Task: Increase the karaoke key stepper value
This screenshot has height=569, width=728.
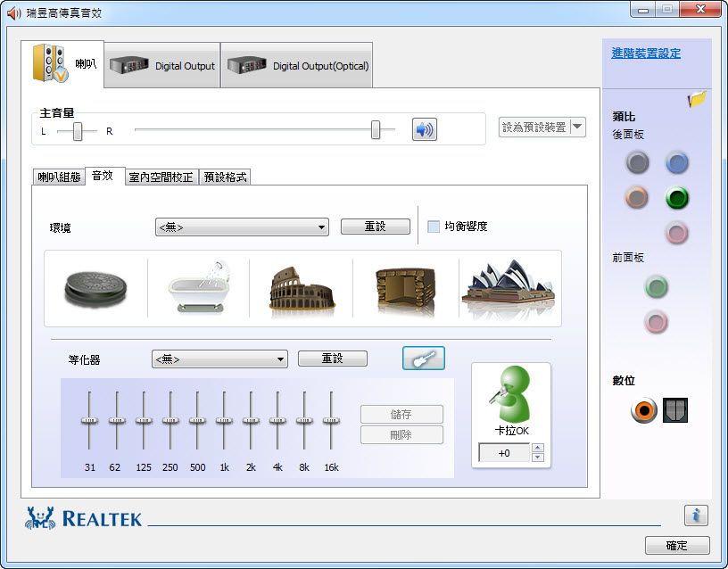Action: coord(537,449)
